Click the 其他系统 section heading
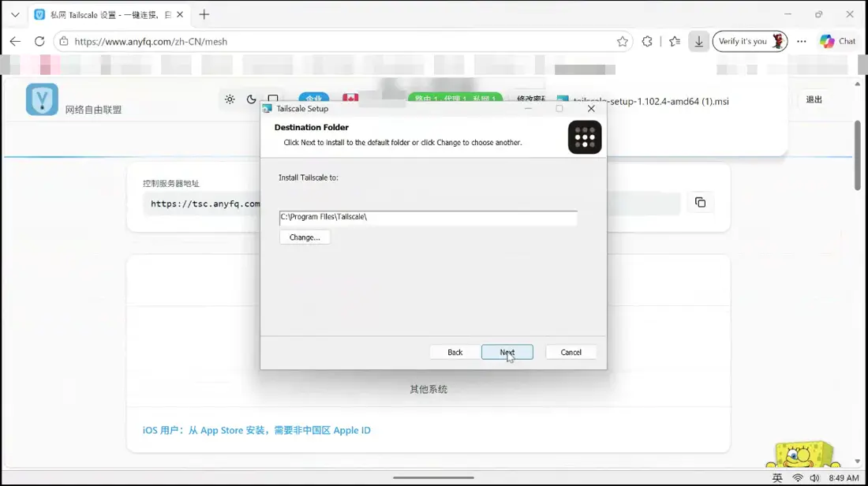 [428, 389]
